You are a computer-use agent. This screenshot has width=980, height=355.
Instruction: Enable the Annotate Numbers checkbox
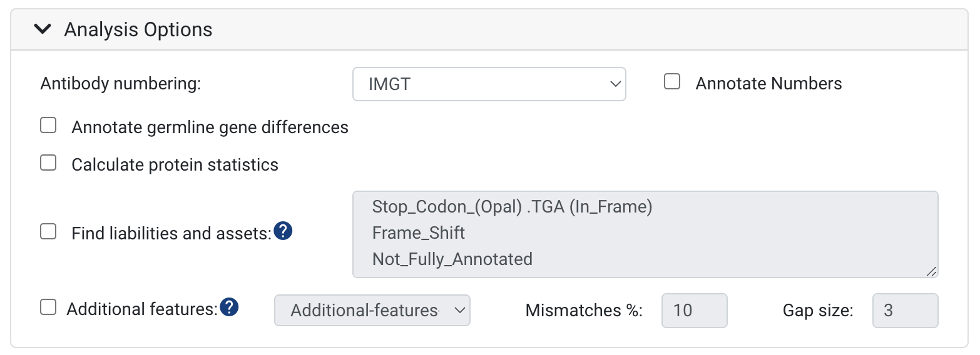(672, 82)
